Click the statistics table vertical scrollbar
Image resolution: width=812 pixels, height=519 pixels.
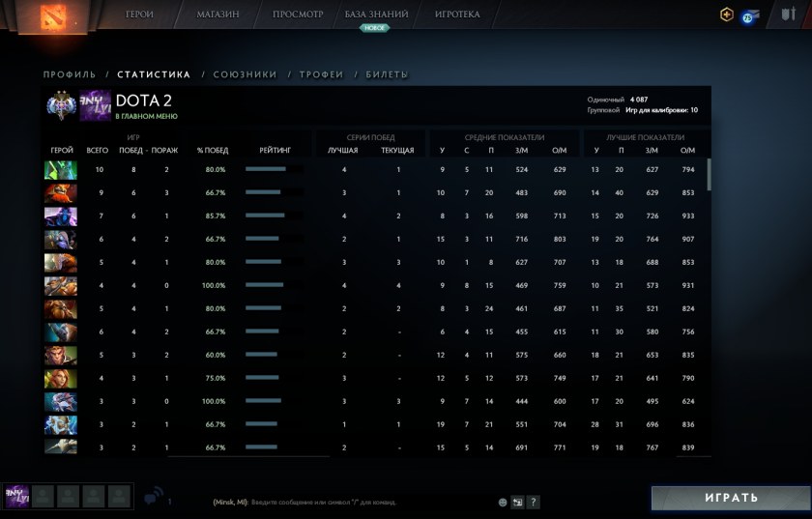coord(709,175)
